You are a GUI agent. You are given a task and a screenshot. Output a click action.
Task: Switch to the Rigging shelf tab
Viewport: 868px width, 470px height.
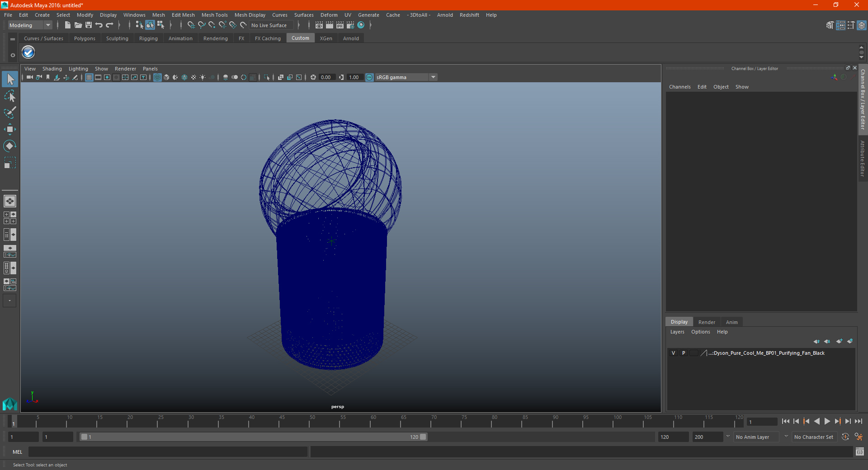148,38
